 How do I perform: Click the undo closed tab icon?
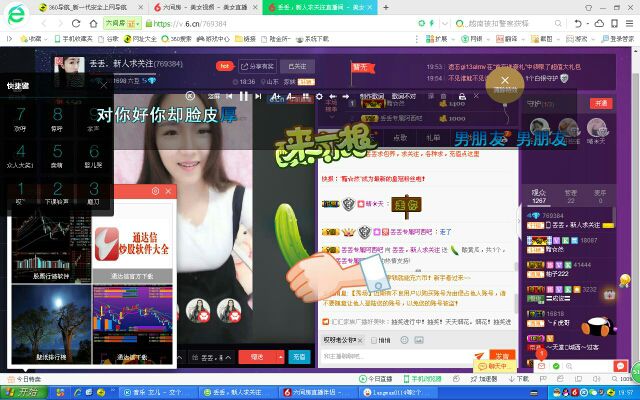(x=578, y=24)
